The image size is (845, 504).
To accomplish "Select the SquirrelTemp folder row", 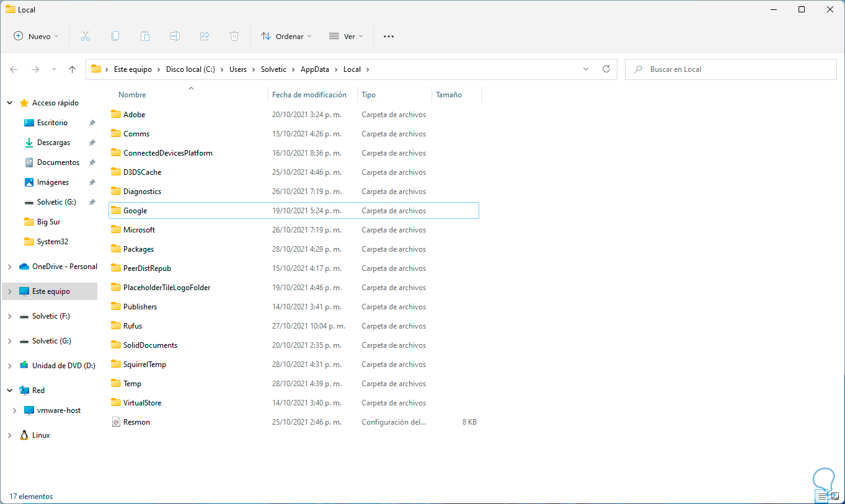I will coord(294,365).
